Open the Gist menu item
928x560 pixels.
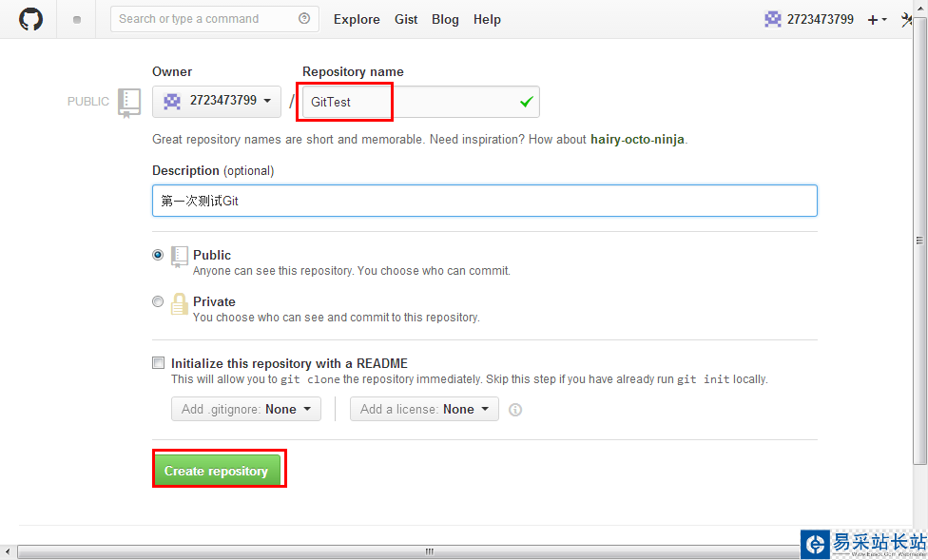pyautogui.click(x=406, y=20)
